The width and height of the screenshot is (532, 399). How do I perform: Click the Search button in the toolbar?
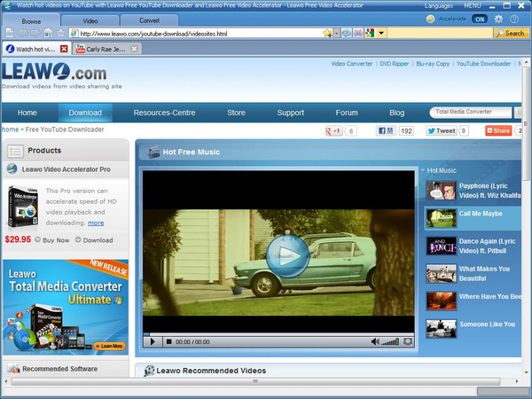coord(511,33)
